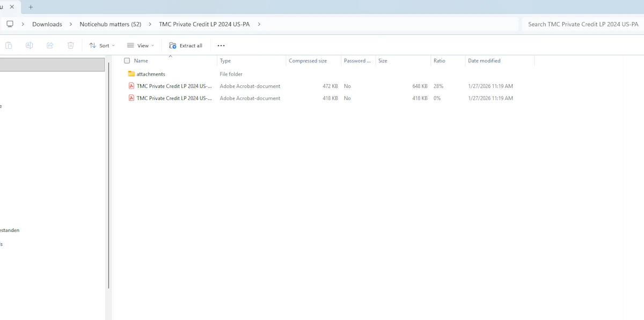
Task: Select the attachments folder
Action: 150,74
